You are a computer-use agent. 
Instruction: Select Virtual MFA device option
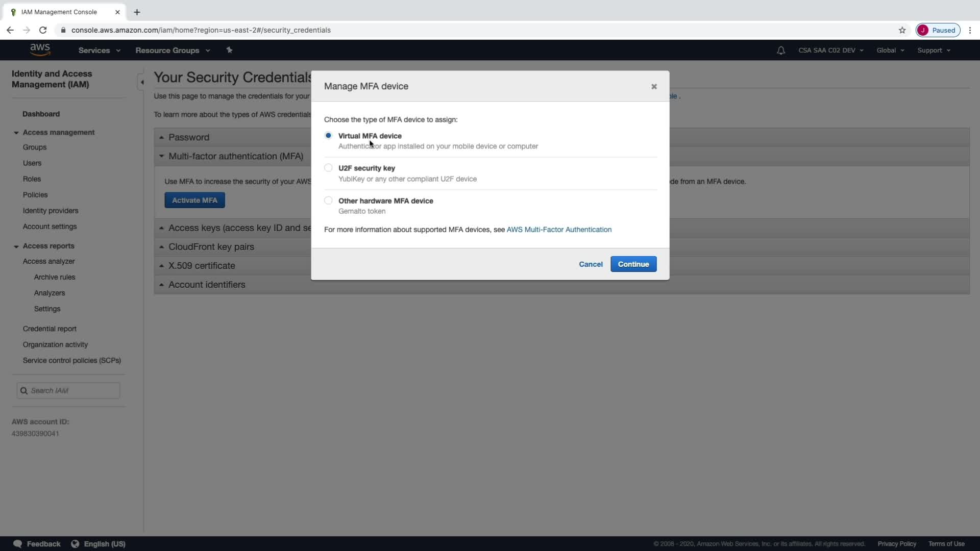coord(328,136)
